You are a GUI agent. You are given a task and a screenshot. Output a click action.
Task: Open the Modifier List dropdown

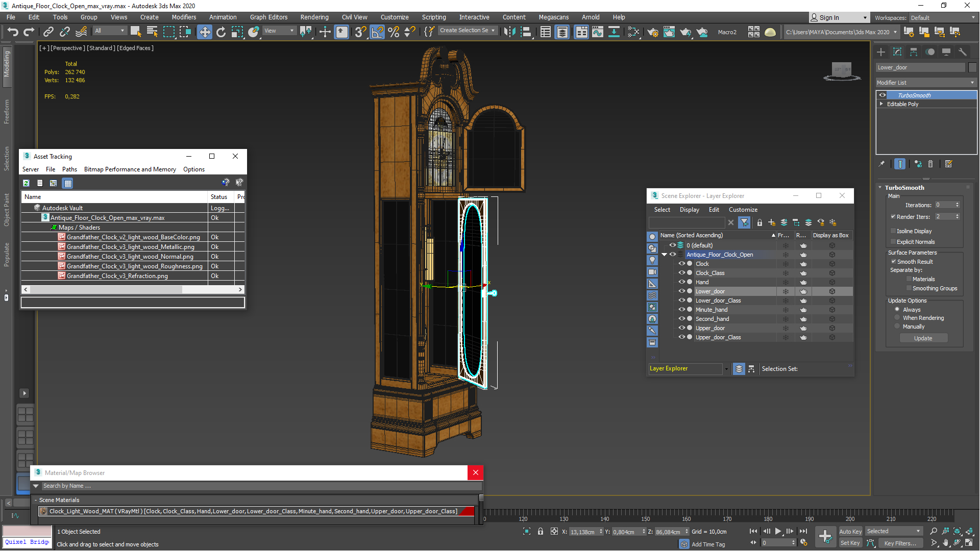pos(926,83)
